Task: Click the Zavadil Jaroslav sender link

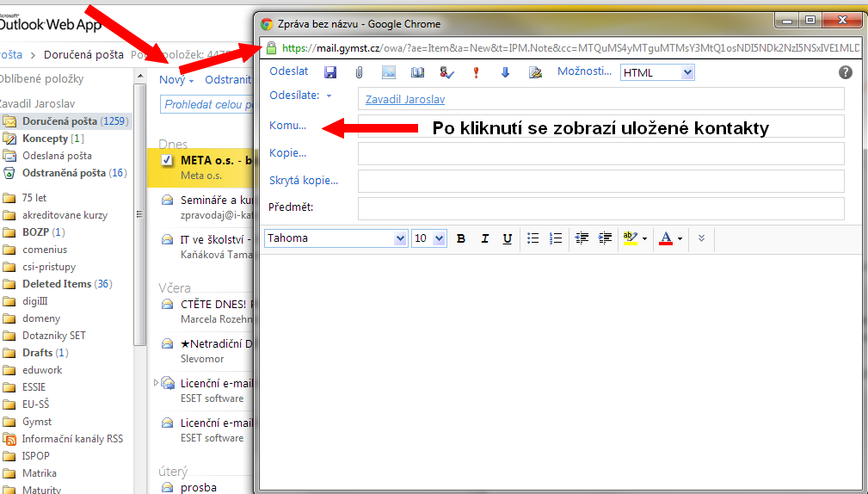Action: point(405,100)
